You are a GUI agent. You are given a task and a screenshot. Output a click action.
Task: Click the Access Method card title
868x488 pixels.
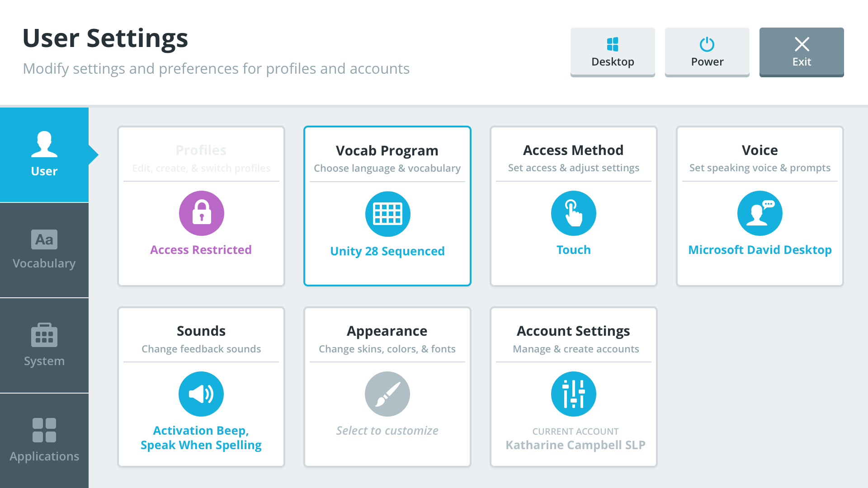click(573, 150)
